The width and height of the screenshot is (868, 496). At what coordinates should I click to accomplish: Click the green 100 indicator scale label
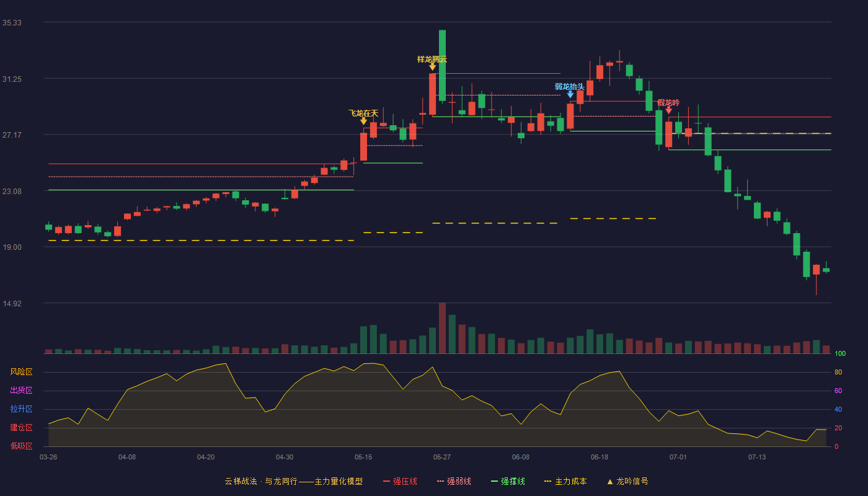click(x=840, y=353)
